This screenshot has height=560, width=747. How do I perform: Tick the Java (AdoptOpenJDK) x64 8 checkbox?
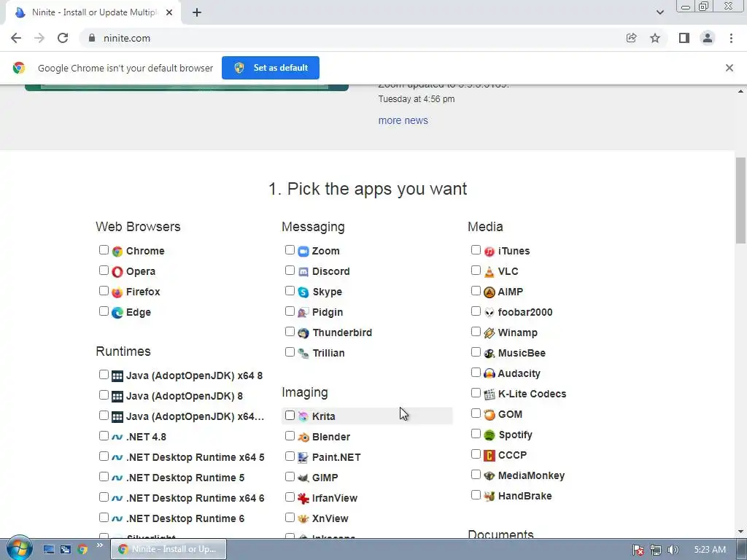point(104,375)
